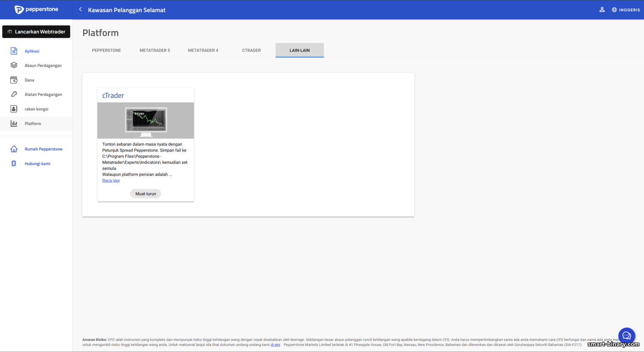Click the Pepperstone logo in header

(36, 9)
